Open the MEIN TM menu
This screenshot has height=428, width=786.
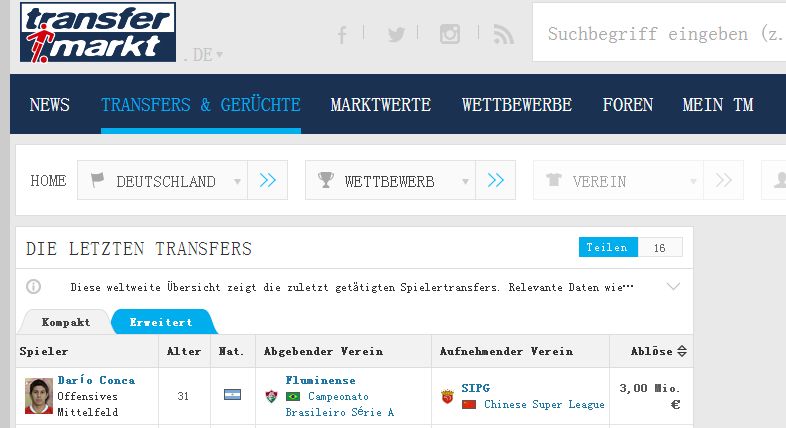click(x=718, y=105)
